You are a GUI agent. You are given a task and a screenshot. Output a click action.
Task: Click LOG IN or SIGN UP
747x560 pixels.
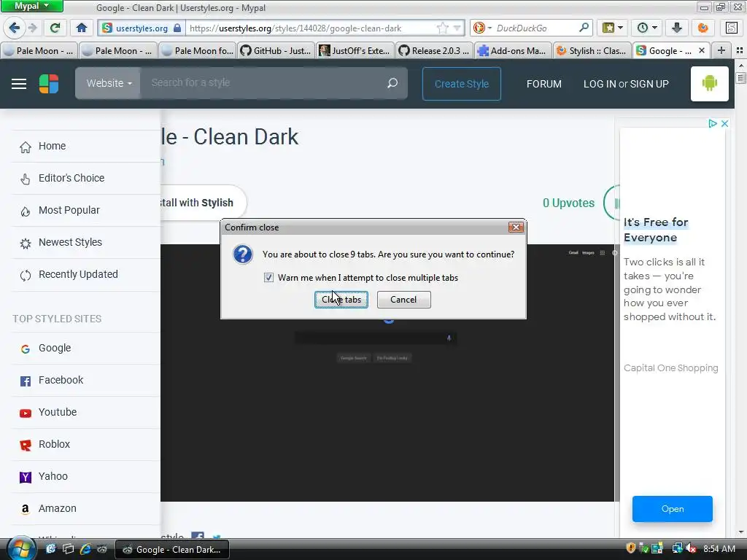click(x=626, y=84)
